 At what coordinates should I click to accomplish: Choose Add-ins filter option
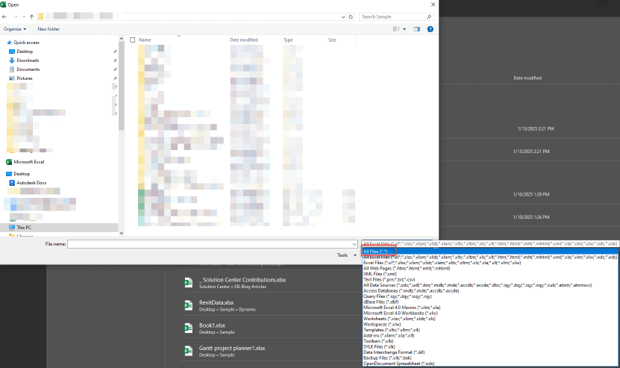click(x=490, y=335)
